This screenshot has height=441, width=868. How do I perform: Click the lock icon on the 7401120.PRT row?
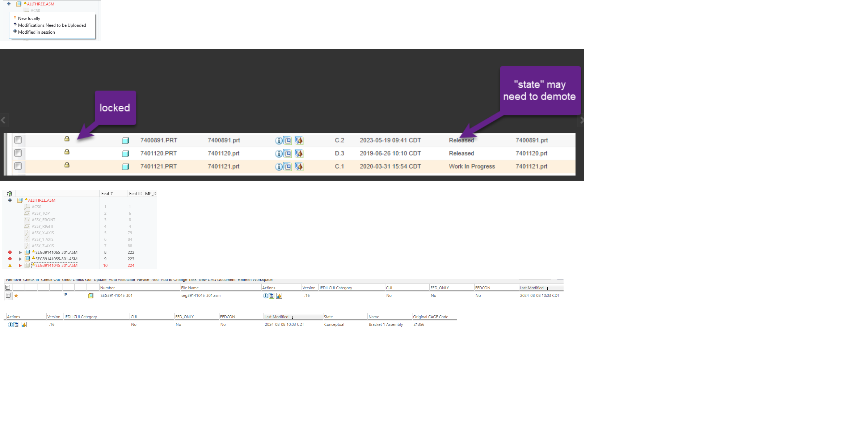tap(67, 152)
